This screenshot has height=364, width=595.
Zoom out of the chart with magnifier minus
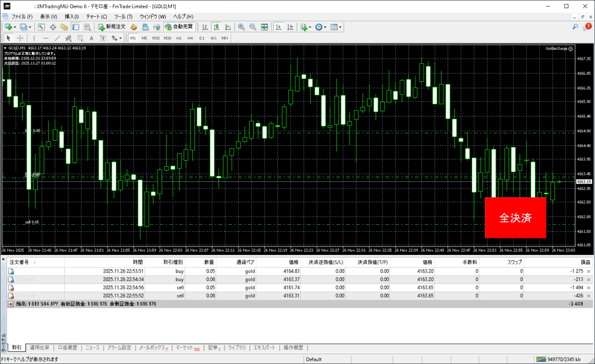pyautogui.click(x=253, y=27)
